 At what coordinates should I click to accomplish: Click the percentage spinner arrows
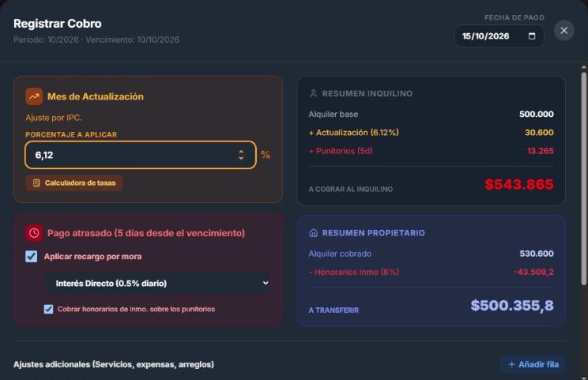(x=241, y=155)
